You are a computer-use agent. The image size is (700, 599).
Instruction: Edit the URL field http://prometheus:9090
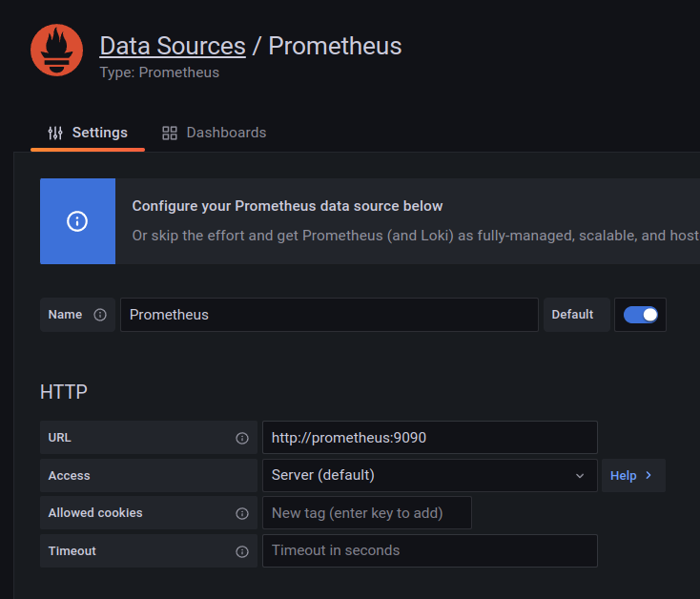point(429,438)
